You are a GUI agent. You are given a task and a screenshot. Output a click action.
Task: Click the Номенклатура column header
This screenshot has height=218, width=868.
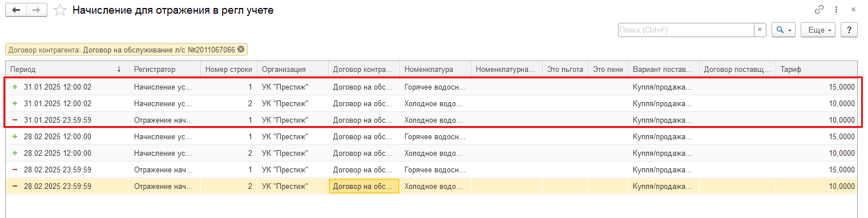point(435,69)
